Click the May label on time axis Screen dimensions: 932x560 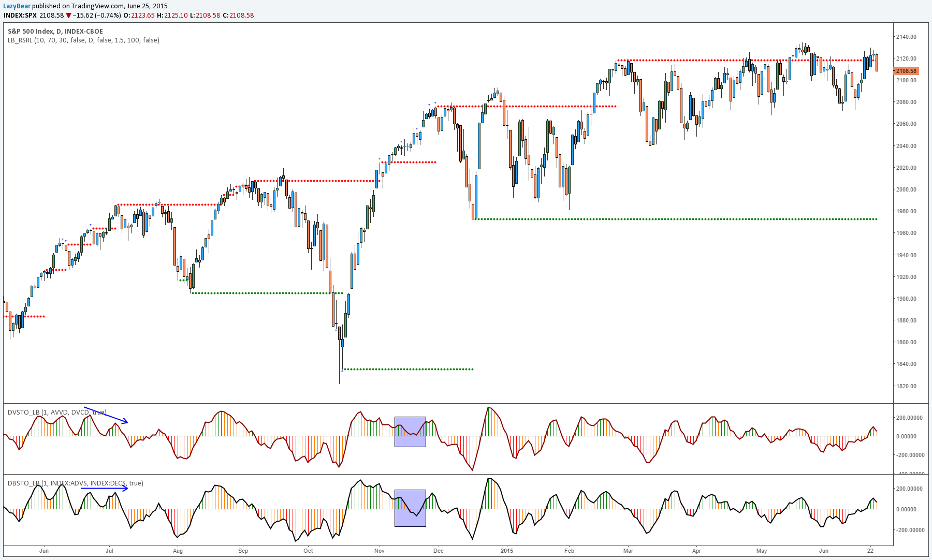(x=762, y=551)
